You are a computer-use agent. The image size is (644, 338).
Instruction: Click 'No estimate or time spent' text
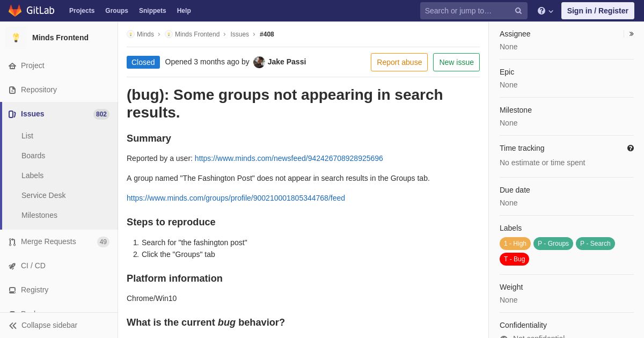pyautogui.click(x=542, y=163)
